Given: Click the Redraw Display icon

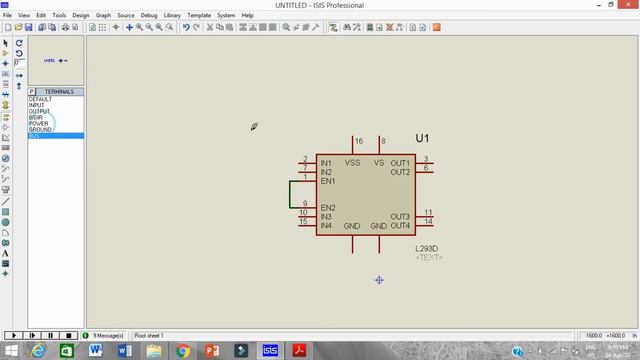Looking at the screenshot, I should [x=93, y=27].
